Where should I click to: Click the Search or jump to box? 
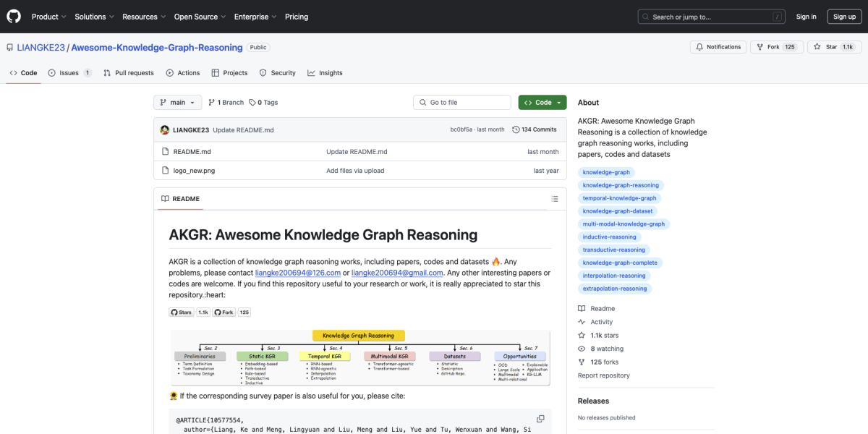coord(711,17)
